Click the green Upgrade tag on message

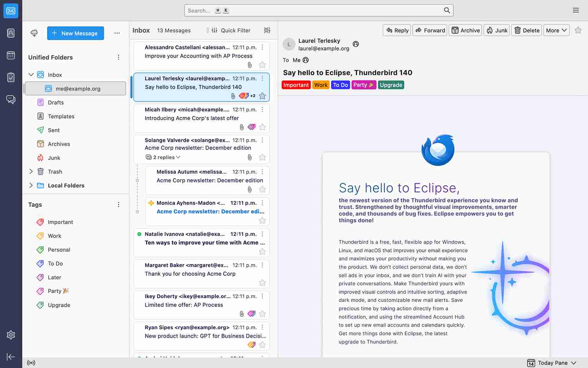coord(391,85)
